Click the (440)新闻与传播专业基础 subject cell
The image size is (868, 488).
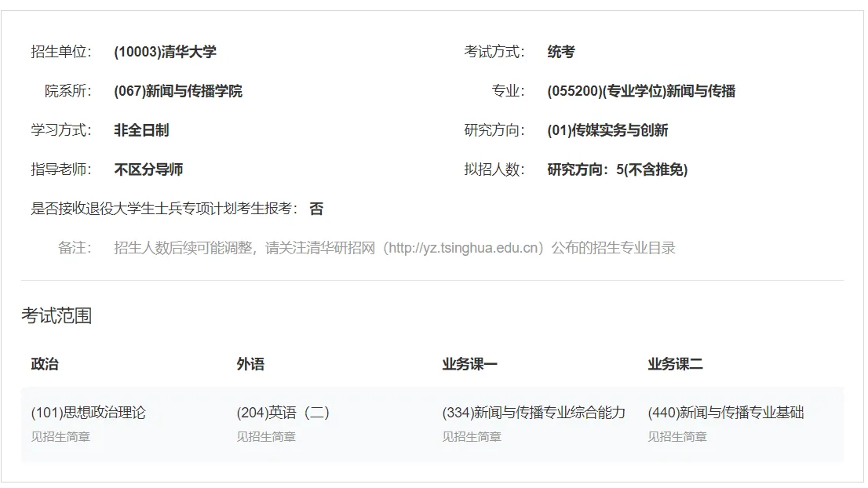tap(726, 413)
